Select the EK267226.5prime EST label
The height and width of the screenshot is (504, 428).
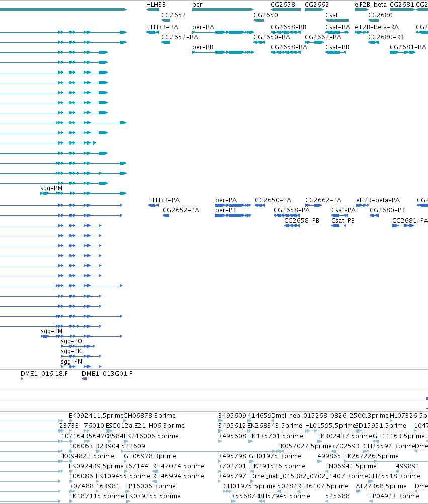pyautogui.click(x=371, y=456)
